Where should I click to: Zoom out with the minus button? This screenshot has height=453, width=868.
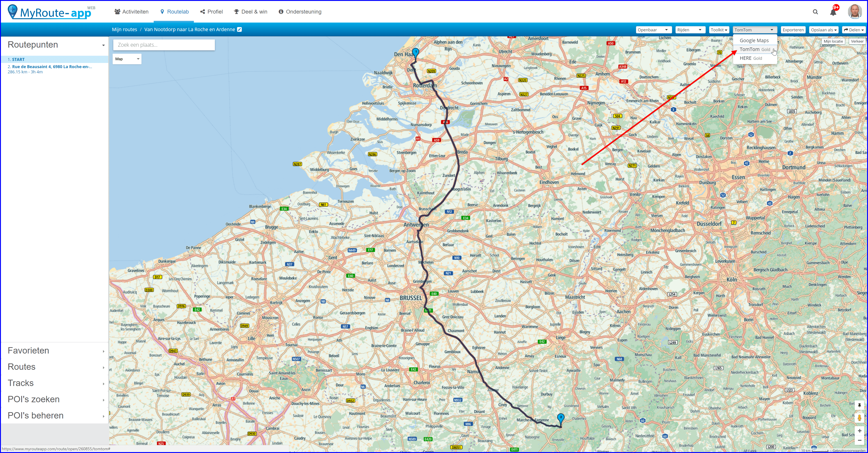pyautogui.click(x=859, y=440)
